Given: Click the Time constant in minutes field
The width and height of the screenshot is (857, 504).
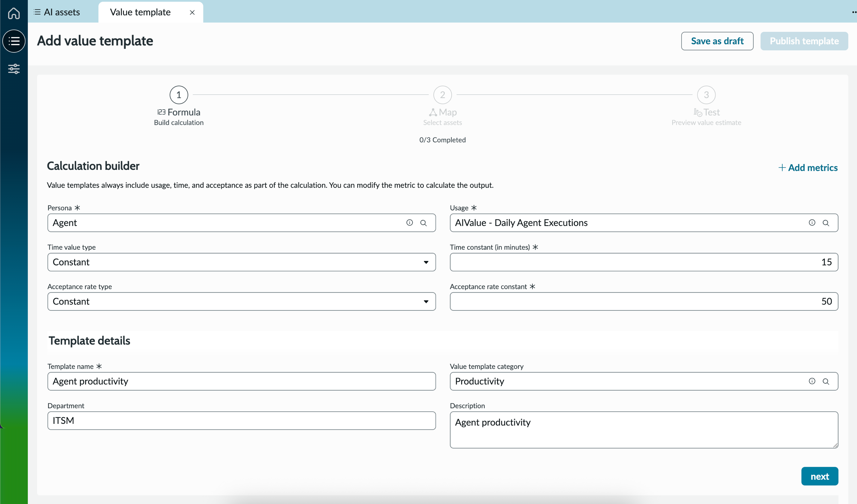Looking at the screenshot, I should [x=644, y=262].
